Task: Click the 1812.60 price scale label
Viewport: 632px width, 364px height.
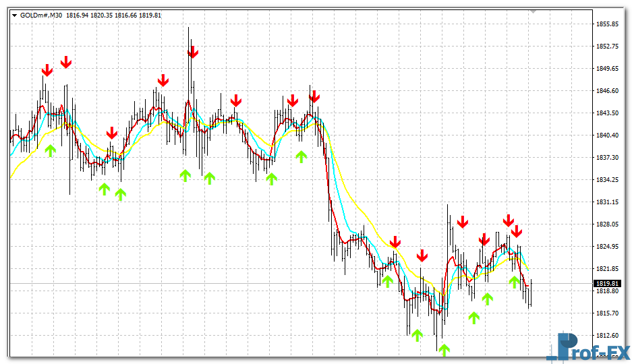Action: click(607, 336)
